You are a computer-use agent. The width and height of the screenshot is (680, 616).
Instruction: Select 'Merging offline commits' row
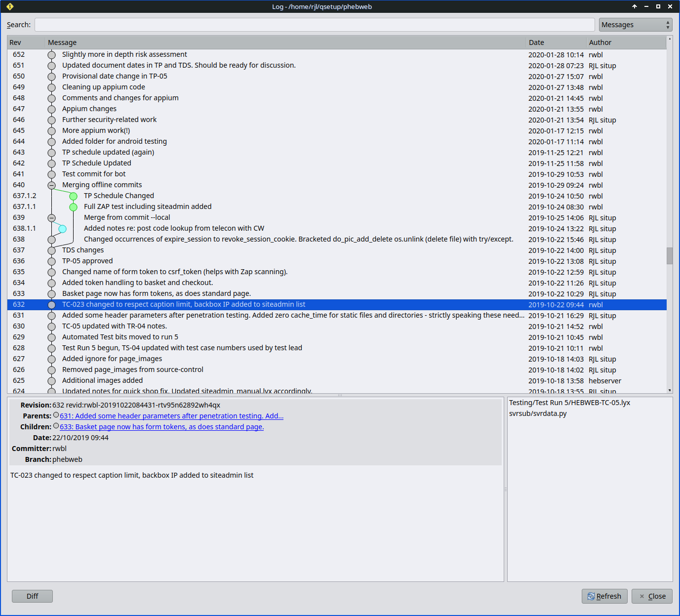337,185
